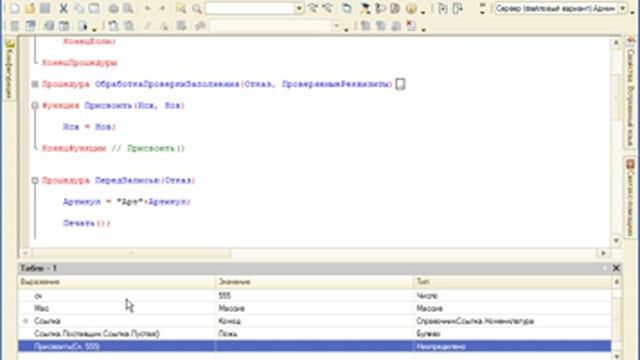Click the Print icon
The height and width of the screenshot is (360, 640).
pyautogui.click(x=113, y=8)
